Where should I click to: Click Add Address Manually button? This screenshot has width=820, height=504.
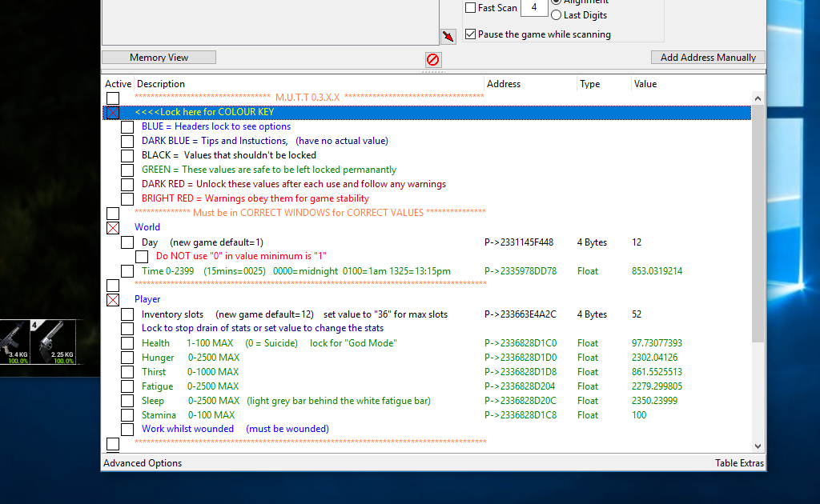pyautogui.click(x=708, y=58)
